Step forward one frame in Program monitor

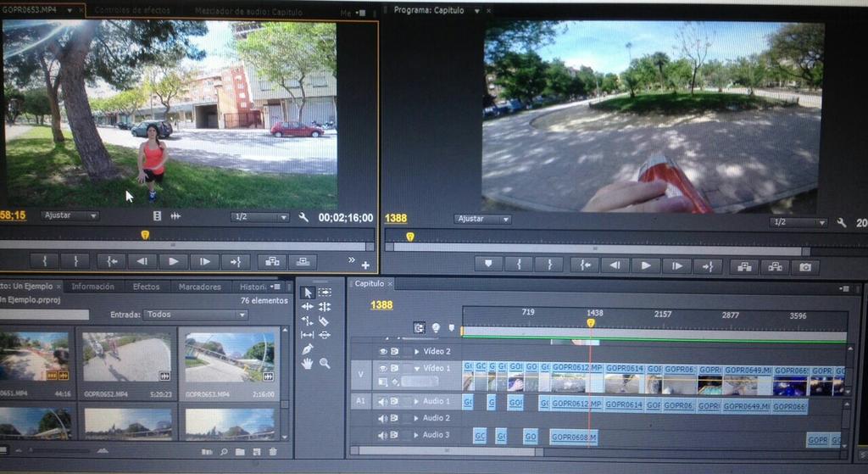(x=677, y=265)
